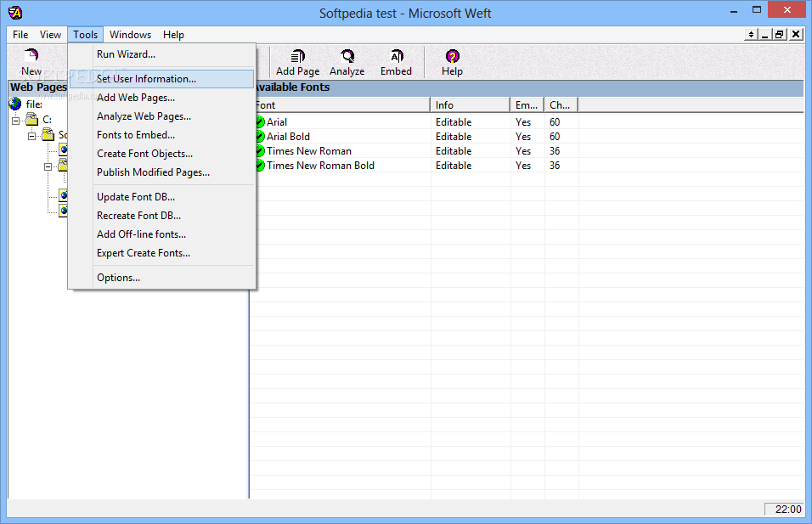Click the green check icon beside Arial Bold

tap(259, 137)
